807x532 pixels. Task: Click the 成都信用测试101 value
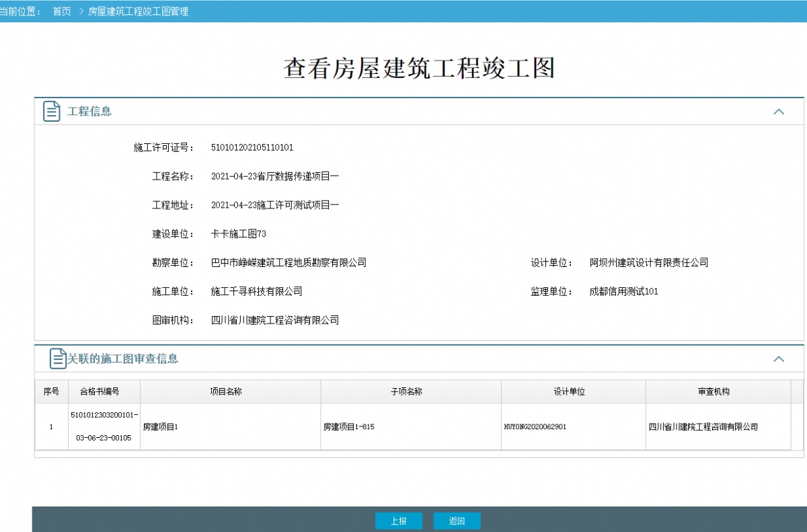tap(624, 292)
